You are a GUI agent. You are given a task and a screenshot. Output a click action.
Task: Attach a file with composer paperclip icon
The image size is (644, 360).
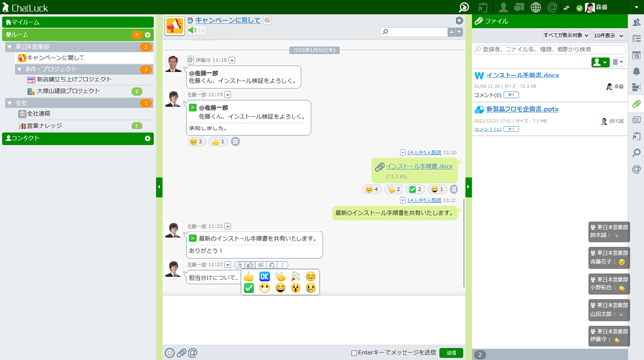[181, 352]
